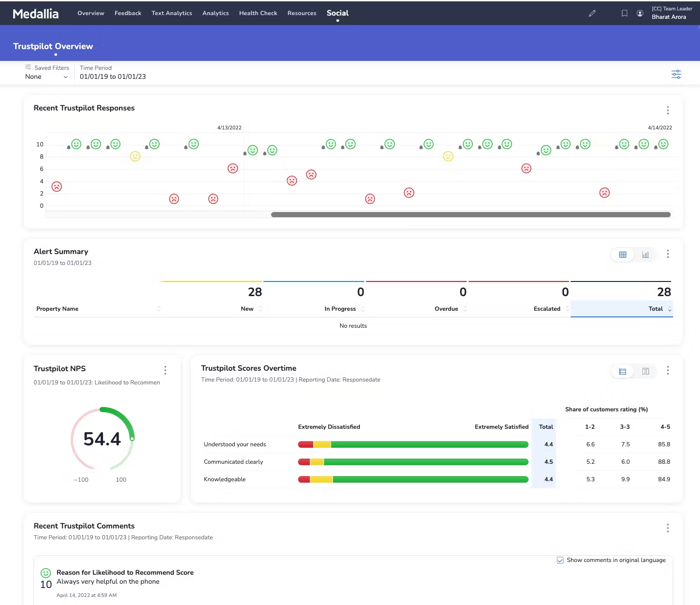The height and width of the screenshot is (605, 700).
Task: Go to the Text Analytics tab
Action: coord(171,13)
